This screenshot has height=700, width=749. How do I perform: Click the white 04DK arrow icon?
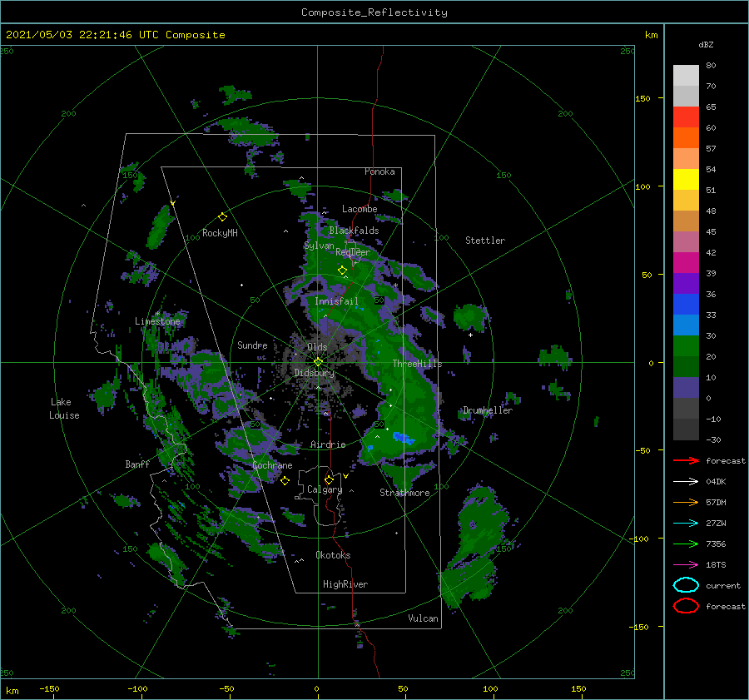tap(686, 482)
